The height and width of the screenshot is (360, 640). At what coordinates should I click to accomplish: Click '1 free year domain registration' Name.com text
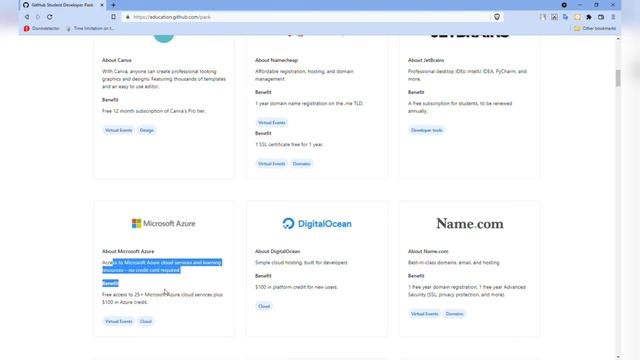click(467, 291)
